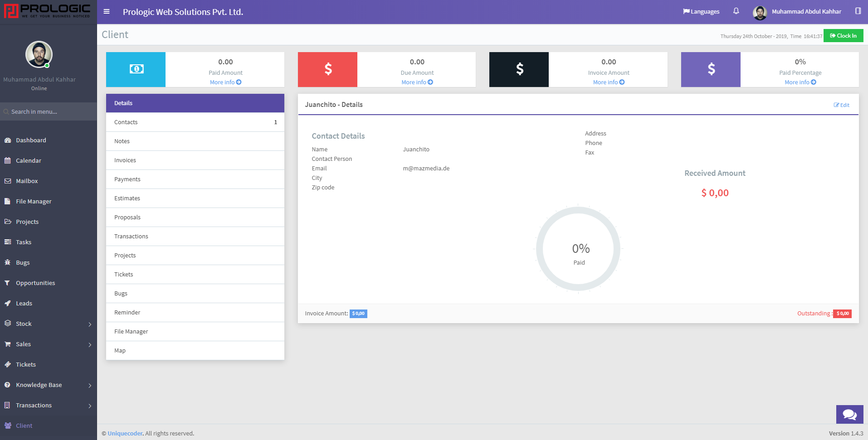The image size is (868, 440).
Task: Click the red Due Amount dollar tile
Action: (x=327, y=69)
